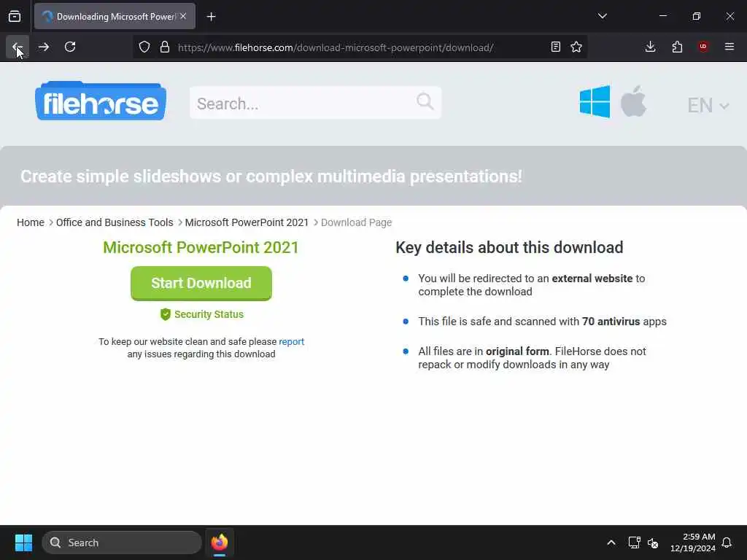Click the 'original form' bold text
The image size is (747, 560).
(517, 351)
